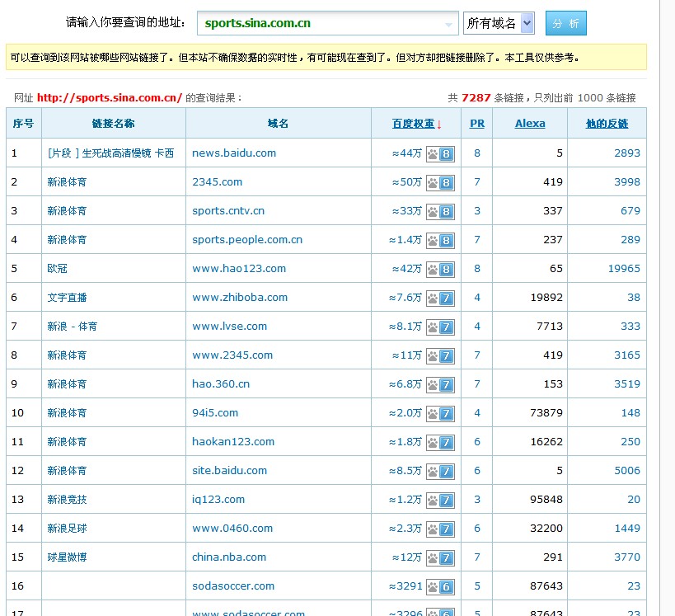Click Baidu weight badge for china.nba.com row
Screen dimensions: 675x616
point(440,557)
